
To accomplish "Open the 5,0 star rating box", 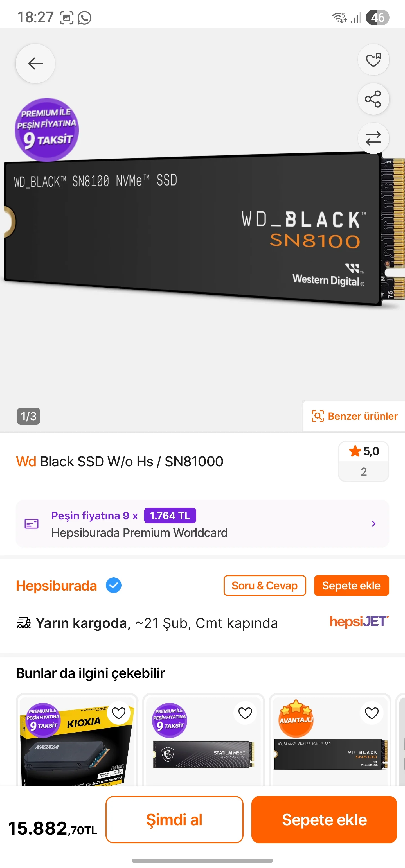I will coord(364,461).
